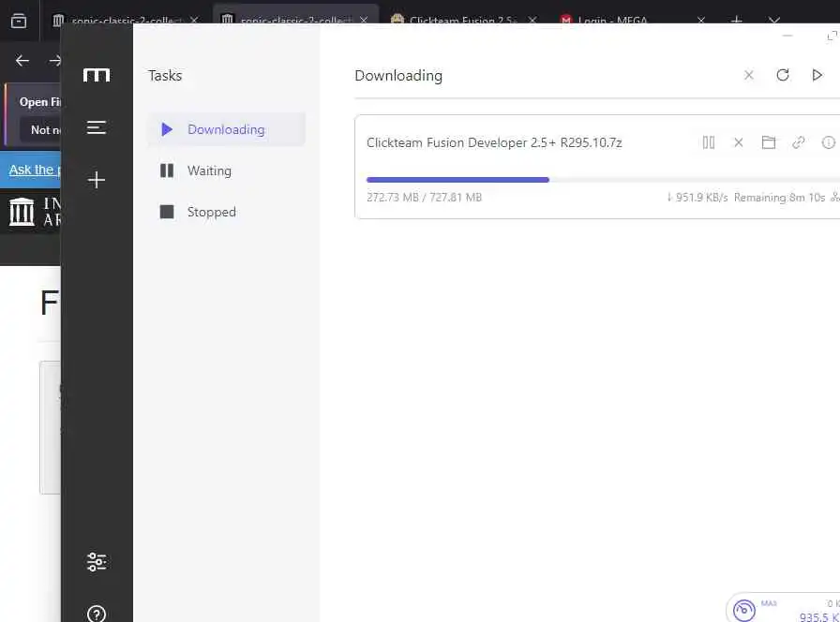This screenshot has height=622, width=840.
Task: Select the Waiting tasks category
Action: (227, 170)
